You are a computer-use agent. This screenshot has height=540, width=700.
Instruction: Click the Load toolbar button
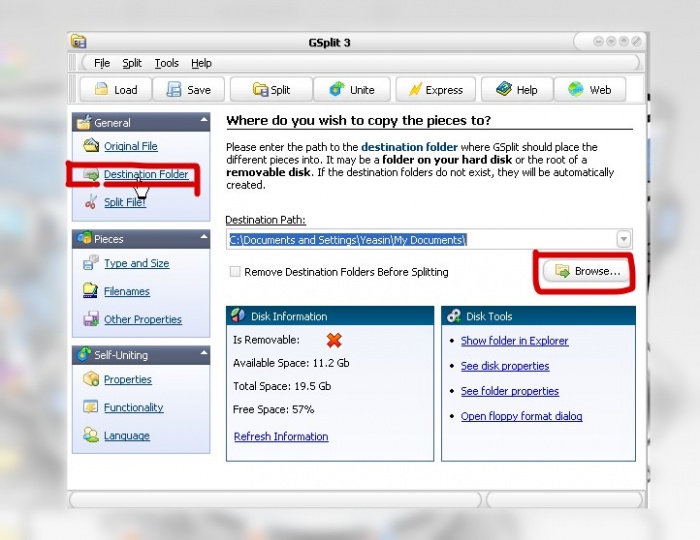(116, 90)
